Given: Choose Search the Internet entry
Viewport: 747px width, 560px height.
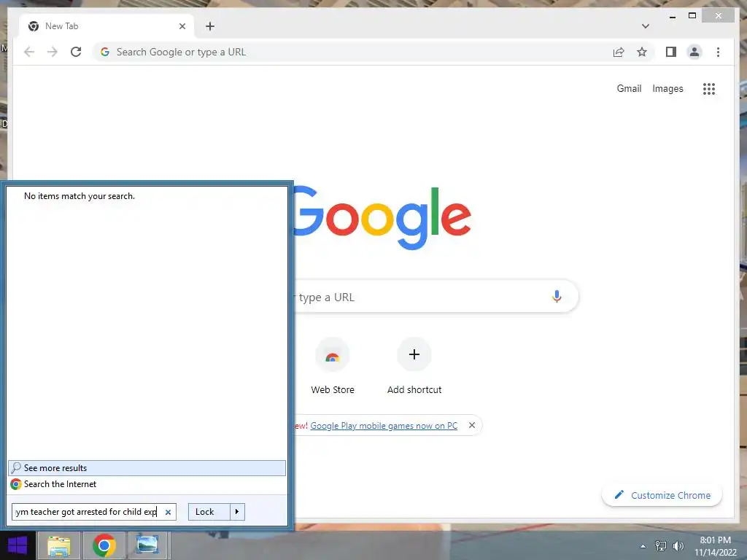Looking at the screenshot, I should (x=147, y=484).
